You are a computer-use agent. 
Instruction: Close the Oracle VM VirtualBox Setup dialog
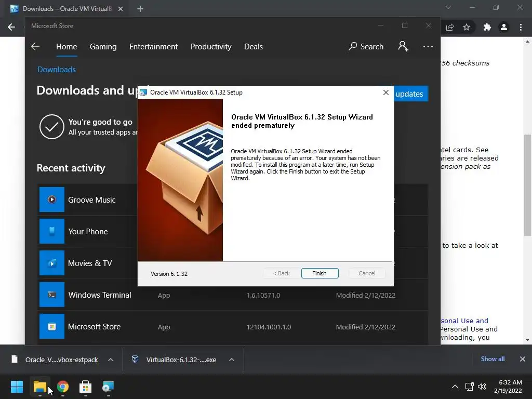pos(386,92)
